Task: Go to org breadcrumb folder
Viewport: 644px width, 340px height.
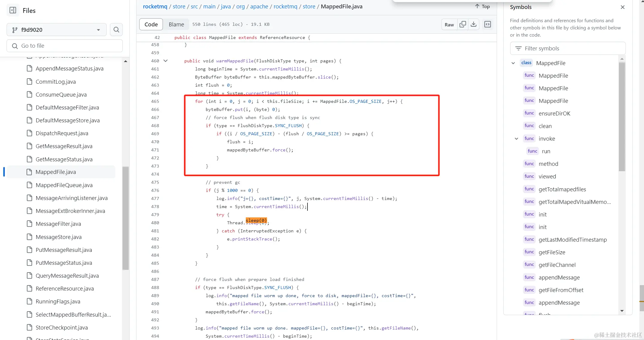Action: click(240, 6)
